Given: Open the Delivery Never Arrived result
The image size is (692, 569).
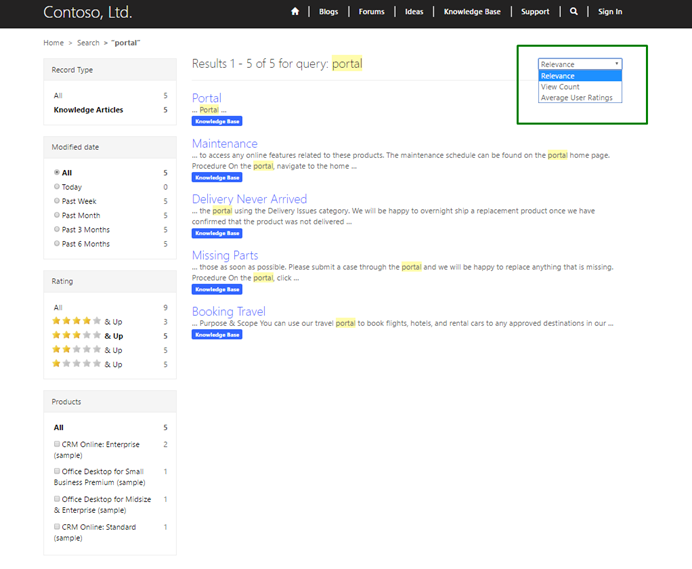Looking at the screenshot, I should [x=249, y=199].
